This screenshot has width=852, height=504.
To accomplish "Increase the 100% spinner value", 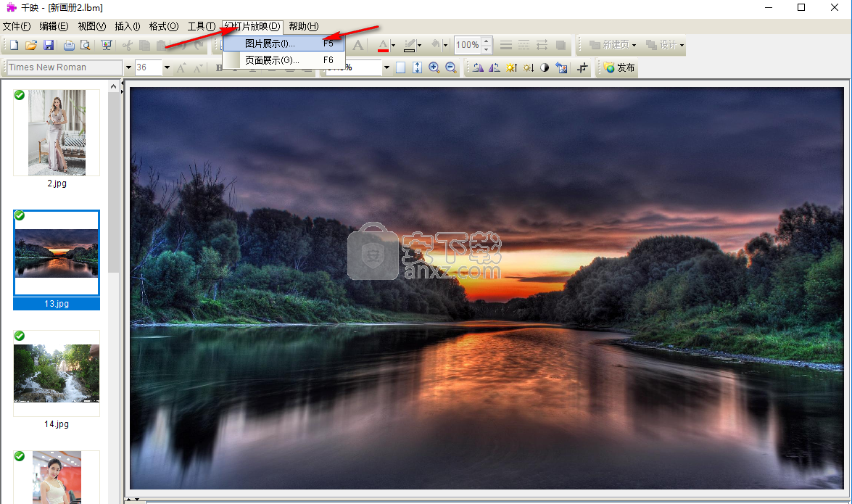I will pyautogui.click(x=487, y=41).
